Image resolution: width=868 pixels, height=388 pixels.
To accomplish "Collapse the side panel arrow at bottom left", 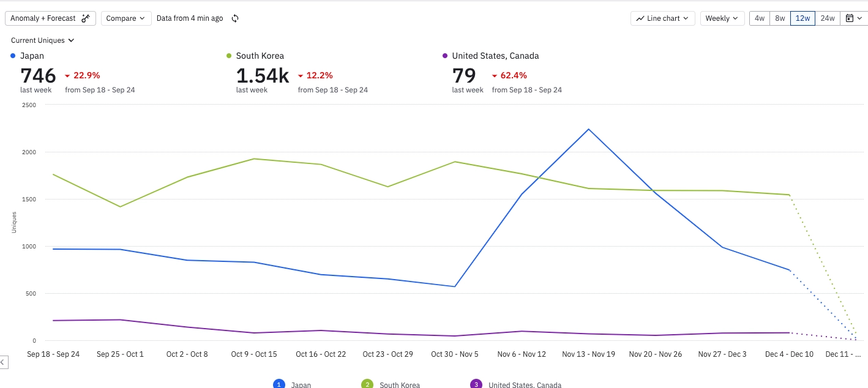I will tap(2, 362).
